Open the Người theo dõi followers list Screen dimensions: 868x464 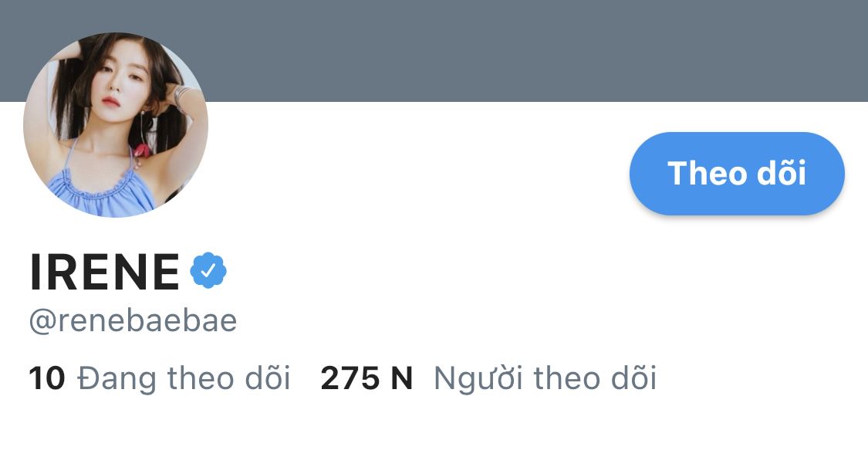tap(545, 378)
